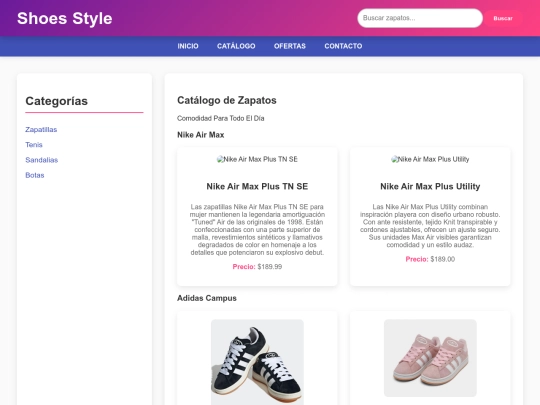This screenshot has width=540, height=405.
Task: Choose the Zapatillas category link
Action: tap(41, 129)
